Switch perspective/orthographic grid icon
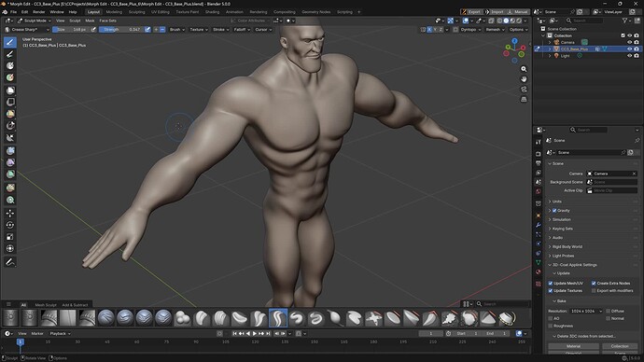 pyautogui.click(x=524, y=99)
